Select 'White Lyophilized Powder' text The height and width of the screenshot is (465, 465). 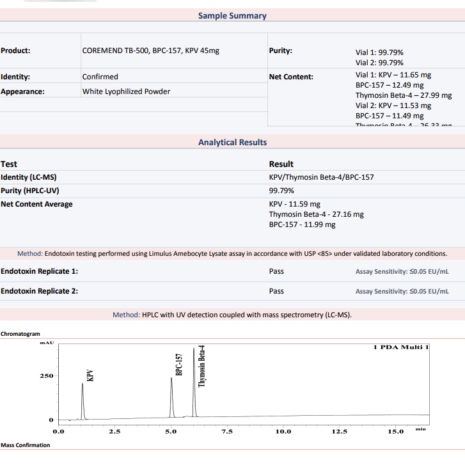tap(126, 91)
